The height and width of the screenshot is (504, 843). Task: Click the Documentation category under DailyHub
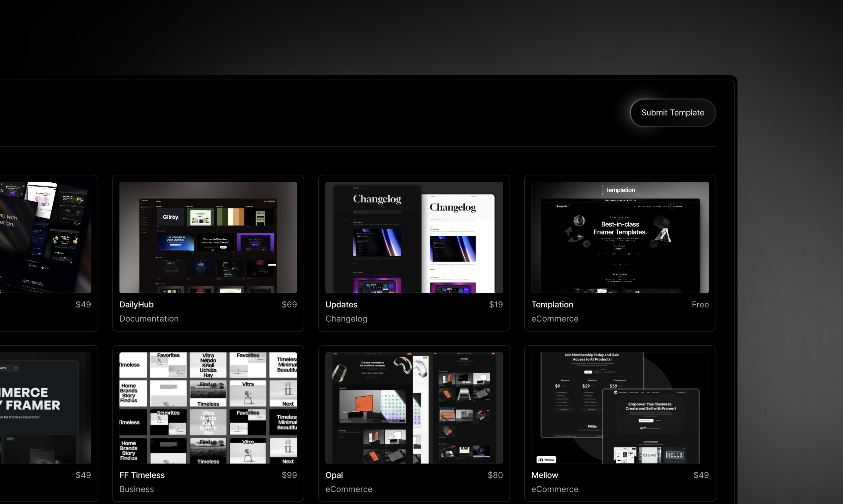pyautogui.click(x=149, y=319)
